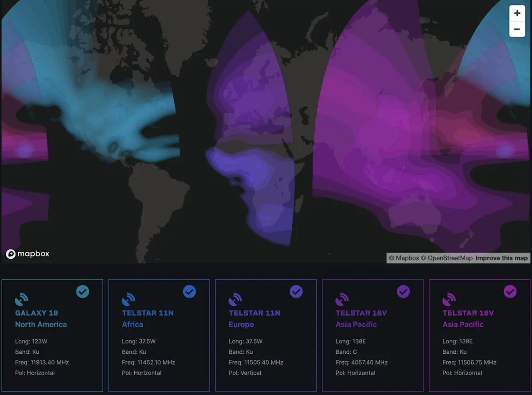
Task: Click the Telstar 18V Ku-band dish icon
Action: (x=449, y=299)
